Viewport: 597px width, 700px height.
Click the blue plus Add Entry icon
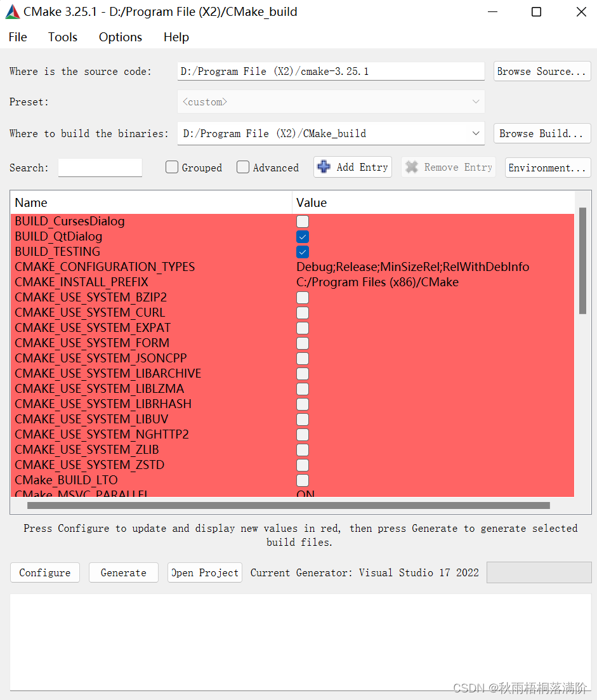pyautogui.click(x=324, y=167)
